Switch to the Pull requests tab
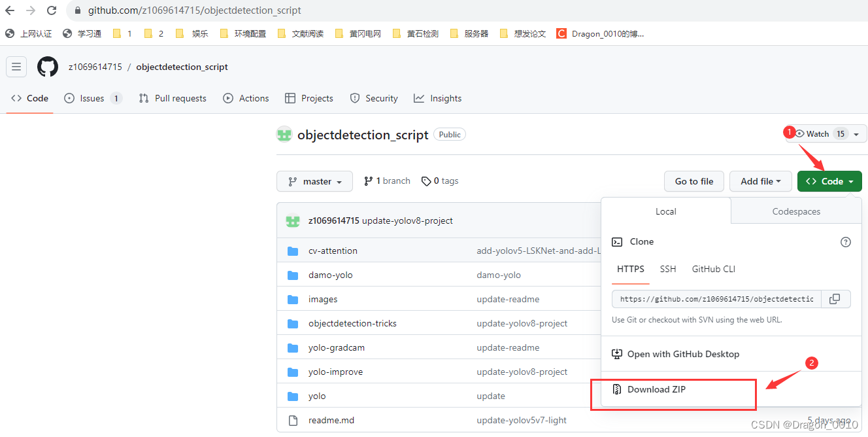 [x=173, y=98]
